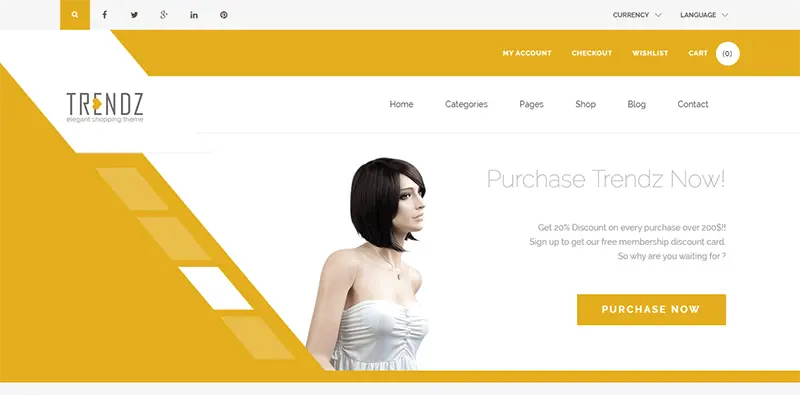Image resolution: width=800 pixels, height=395 pixels.
Task: Go to the Home menu item
Action: click(x=402, y=104)
